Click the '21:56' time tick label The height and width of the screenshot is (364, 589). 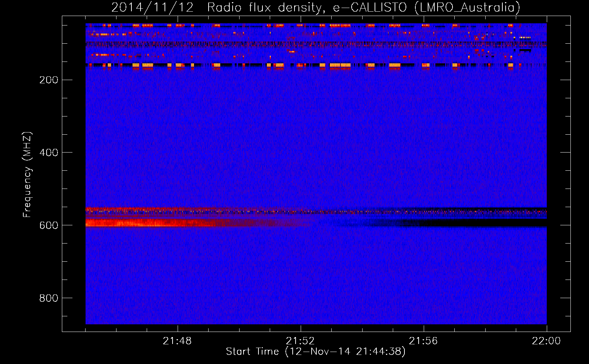423,341
